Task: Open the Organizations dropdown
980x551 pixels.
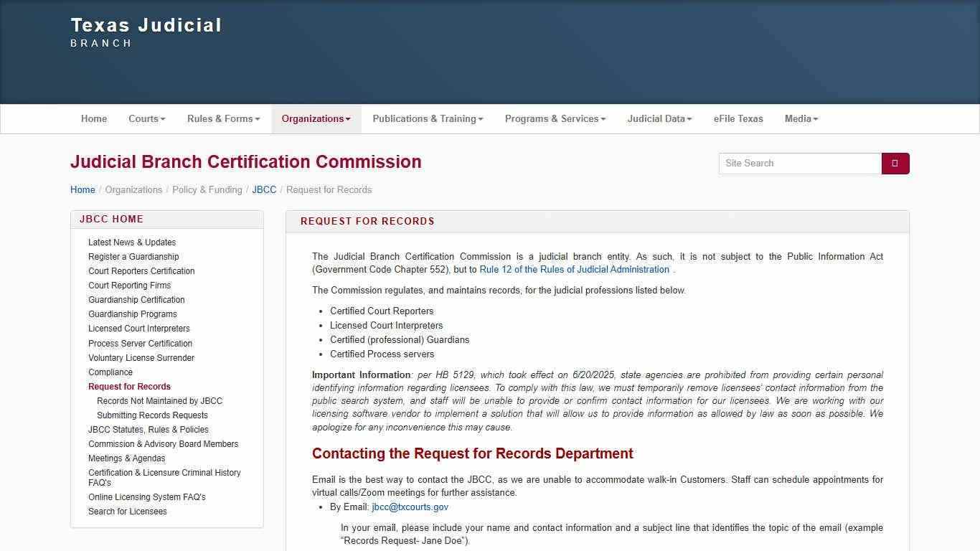Action: (316, 119)
